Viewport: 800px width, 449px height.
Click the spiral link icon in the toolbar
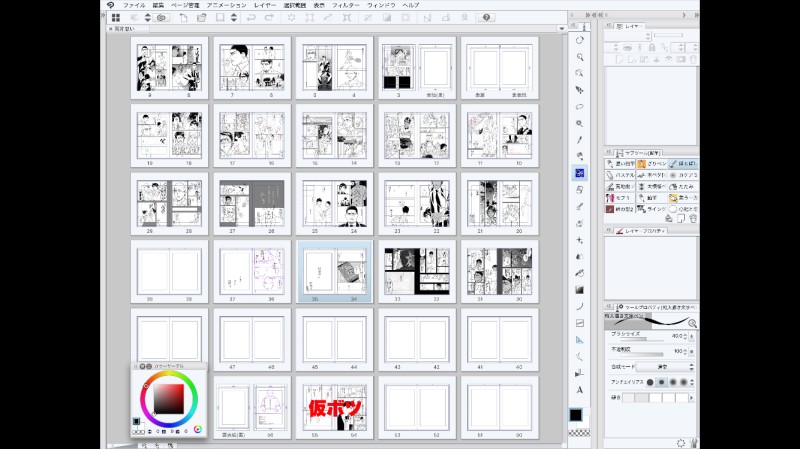[162, 17]
